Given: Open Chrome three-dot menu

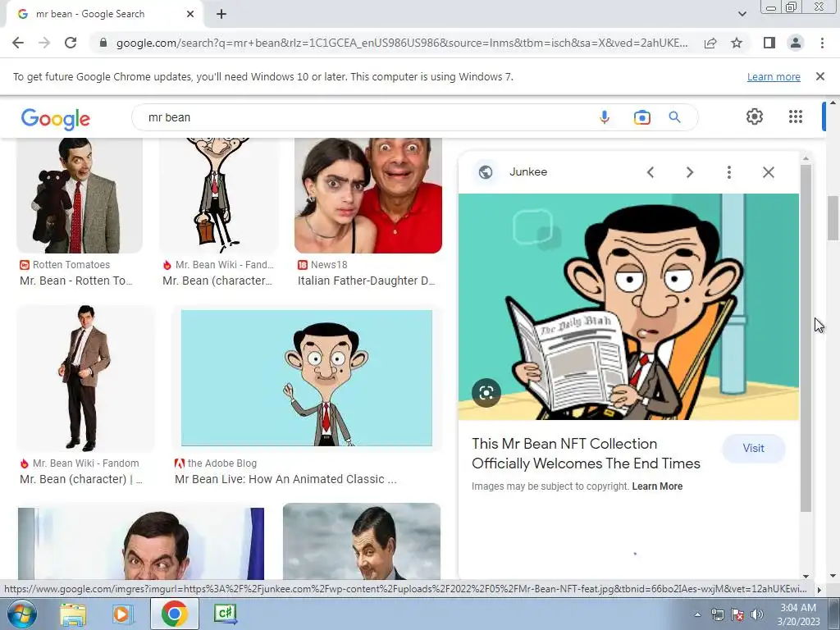Looking at the screenshot, I should 822,43.
